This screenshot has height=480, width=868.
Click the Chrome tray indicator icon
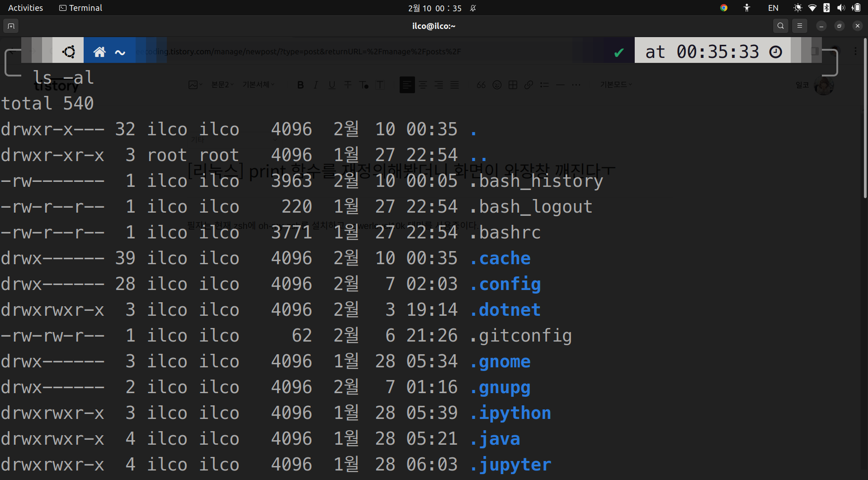coord(724,8)
